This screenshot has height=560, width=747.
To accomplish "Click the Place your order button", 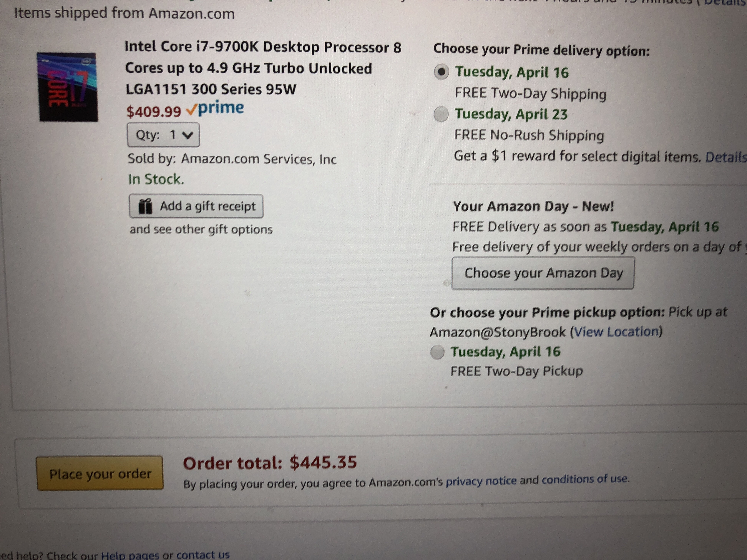I will click(100, 474).
